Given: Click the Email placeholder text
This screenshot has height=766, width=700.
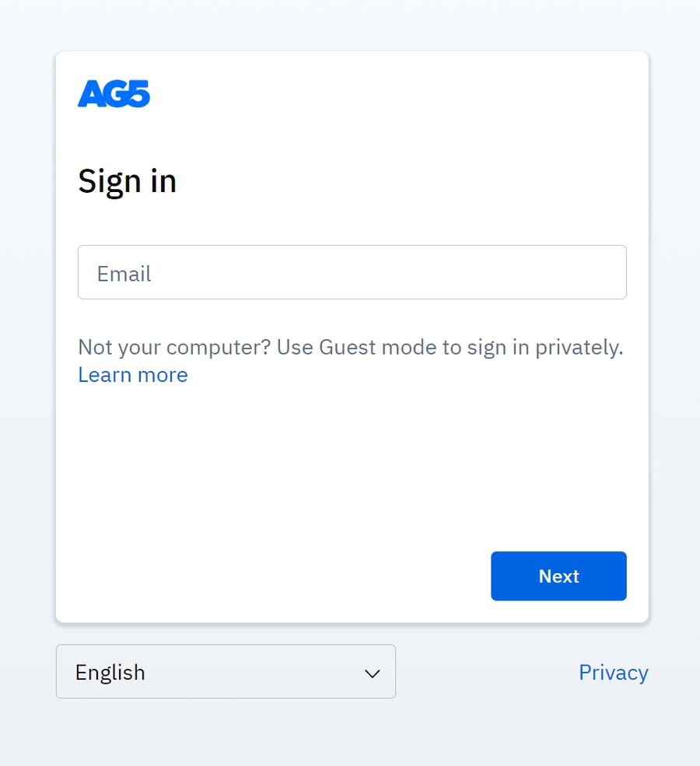Looking at the screenshot, I should point(124,274).
